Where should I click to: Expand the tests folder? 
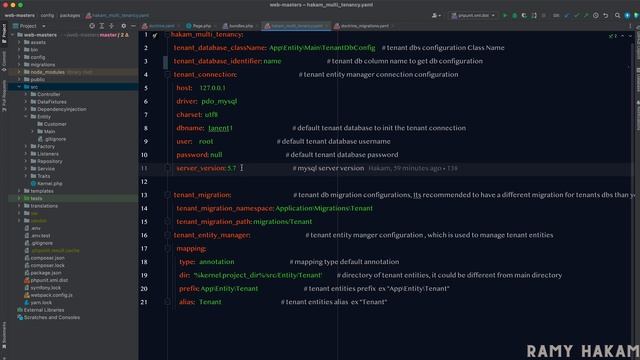coord(19,198)
